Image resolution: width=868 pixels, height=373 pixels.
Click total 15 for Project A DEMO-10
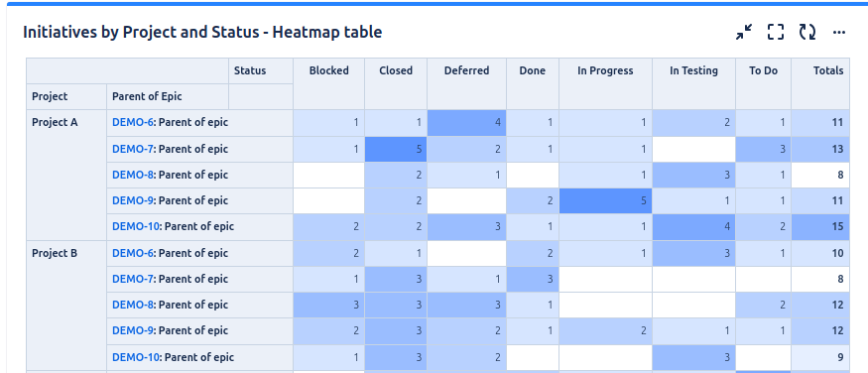point(820,227)
